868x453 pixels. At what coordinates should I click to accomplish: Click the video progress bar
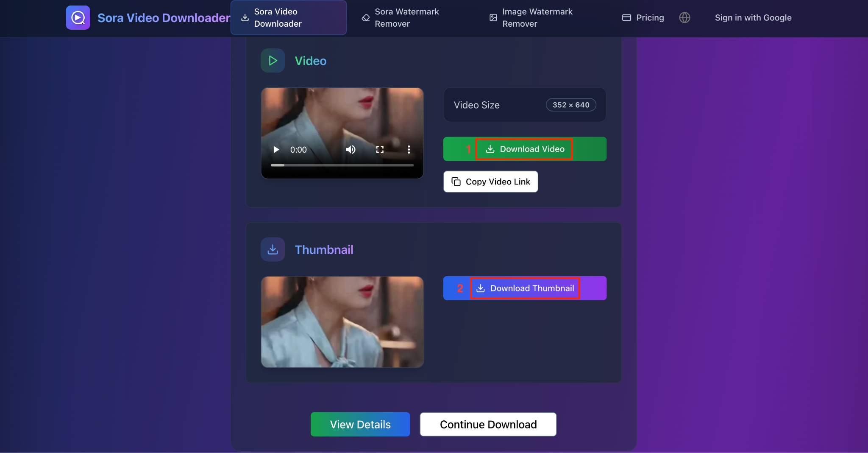pos(342,165)
